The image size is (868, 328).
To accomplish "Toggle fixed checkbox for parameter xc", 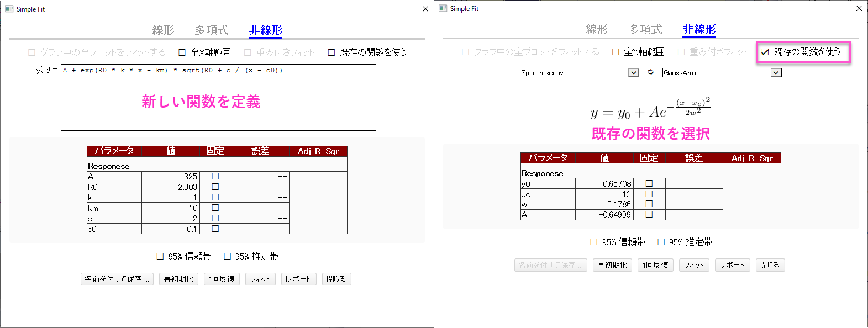I will 649,194.
